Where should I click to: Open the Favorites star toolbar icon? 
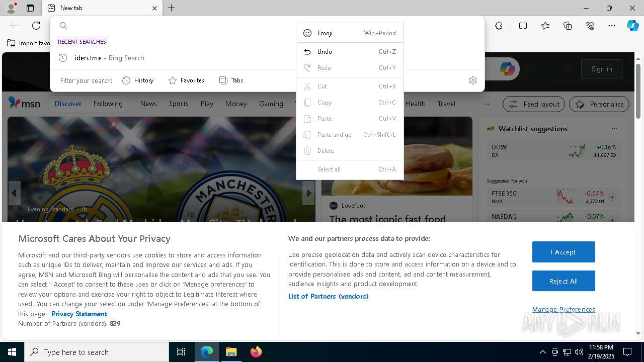click(545, 26)
